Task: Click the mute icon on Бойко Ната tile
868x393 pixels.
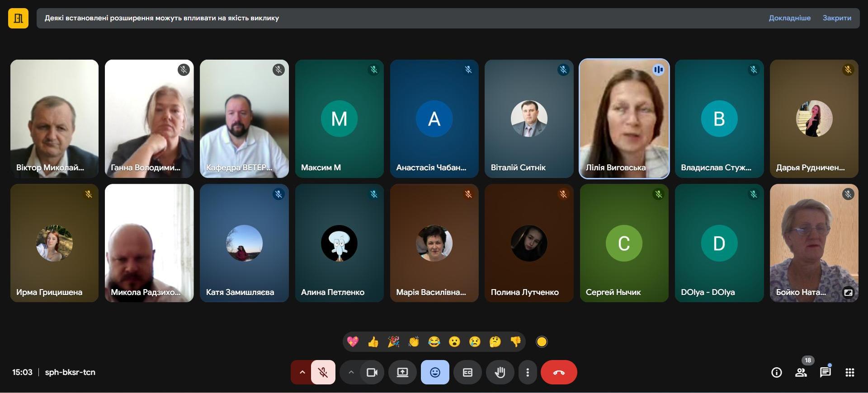Action: (x=848, y=194)
